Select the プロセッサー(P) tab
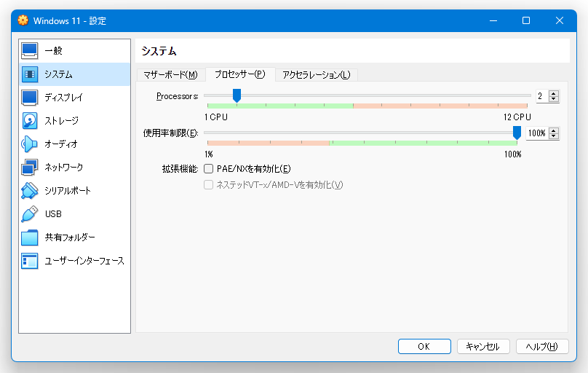 coord(240,74)
